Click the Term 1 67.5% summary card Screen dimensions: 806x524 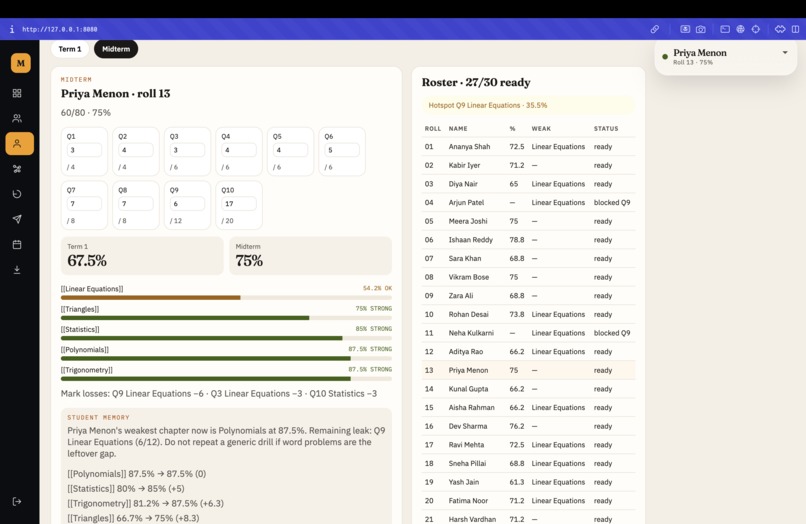[x=142, y=256]
